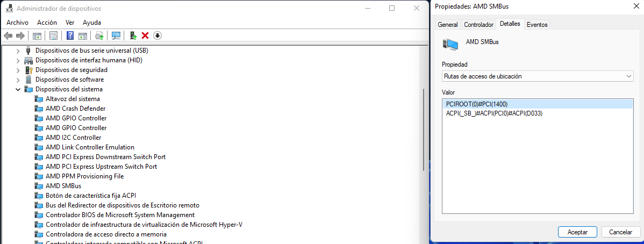Click the update driver toolbar icon

pos(133,35)
